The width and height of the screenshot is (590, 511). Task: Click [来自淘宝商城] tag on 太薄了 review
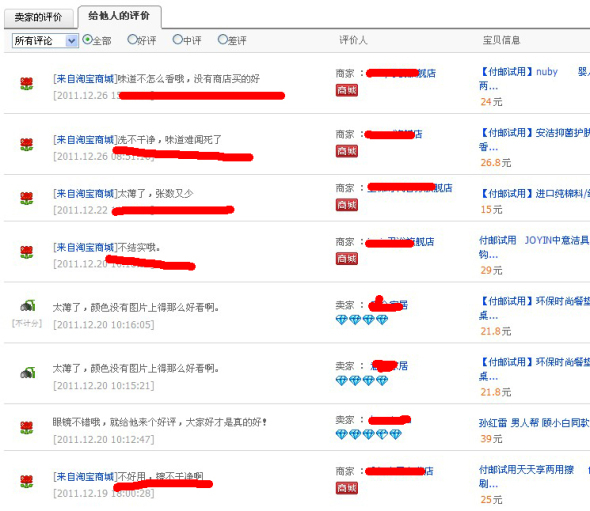(x=85, y=193)
